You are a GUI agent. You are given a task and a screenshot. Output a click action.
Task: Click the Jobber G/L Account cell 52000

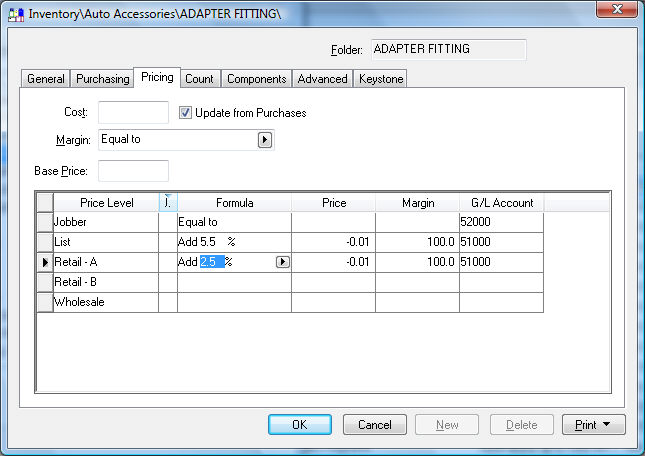coord(500,222)
